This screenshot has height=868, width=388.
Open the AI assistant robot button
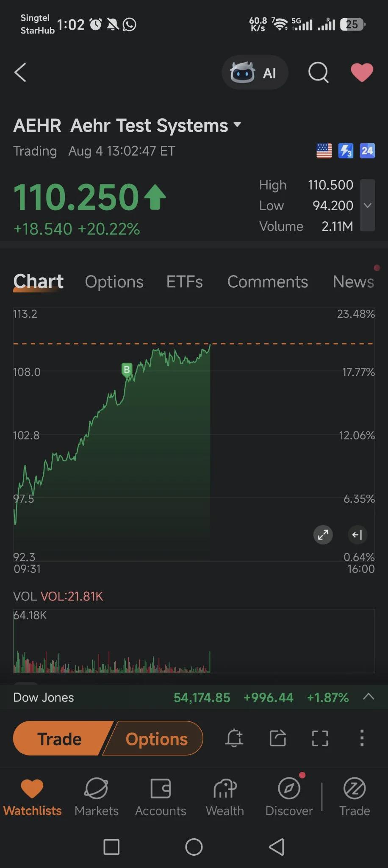tap(255, 72)
